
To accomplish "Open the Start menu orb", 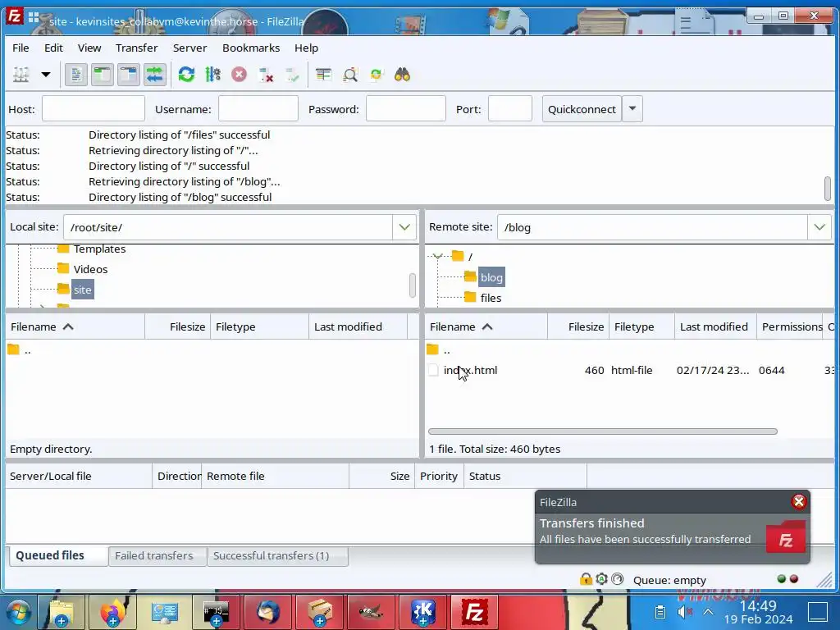I will tap(18, 612).
